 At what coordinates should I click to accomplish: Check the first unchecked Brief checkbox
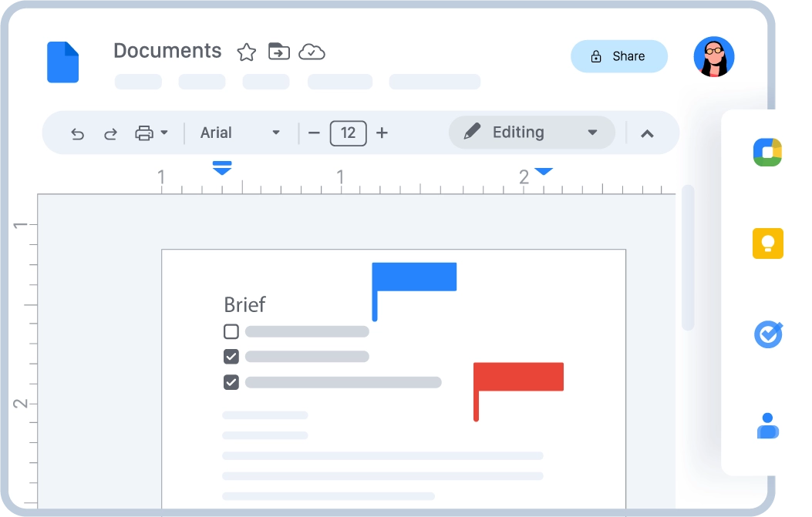[231, 332]
